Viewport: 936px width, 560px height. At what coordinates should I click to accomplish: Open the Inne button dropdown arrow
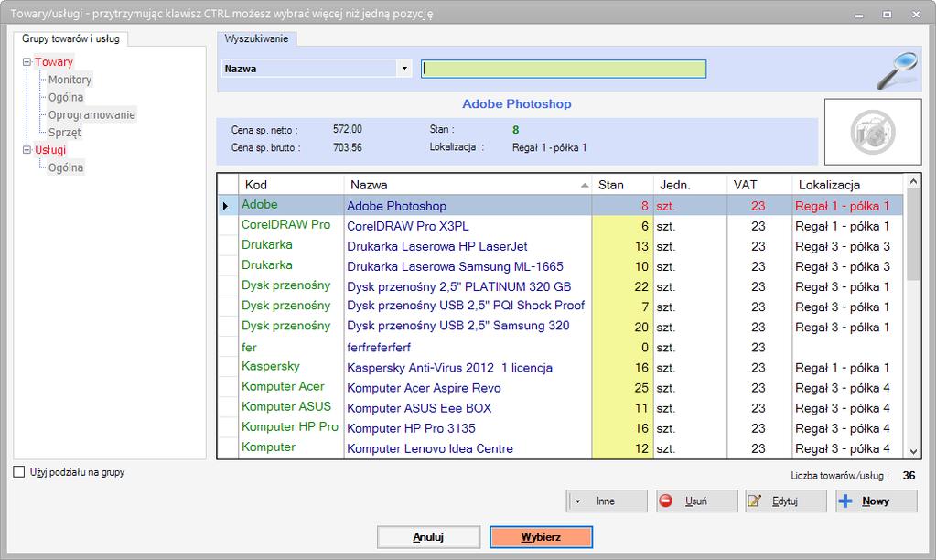[x=577, y=501]
